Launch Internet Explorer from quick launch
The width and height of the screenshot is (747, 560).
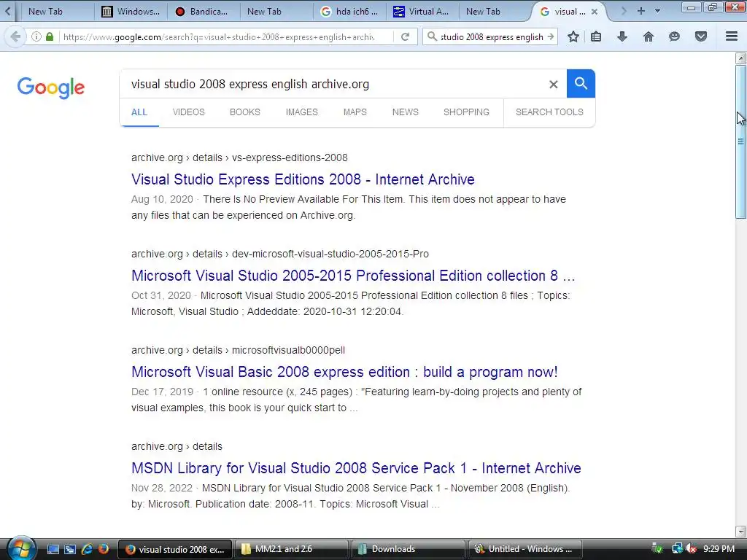point(86,549)
